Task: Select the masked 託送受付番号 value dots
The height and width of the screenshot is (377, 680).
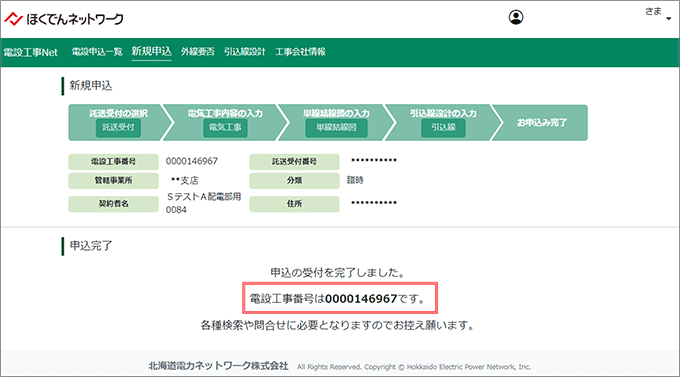Action: click(374, 160)
